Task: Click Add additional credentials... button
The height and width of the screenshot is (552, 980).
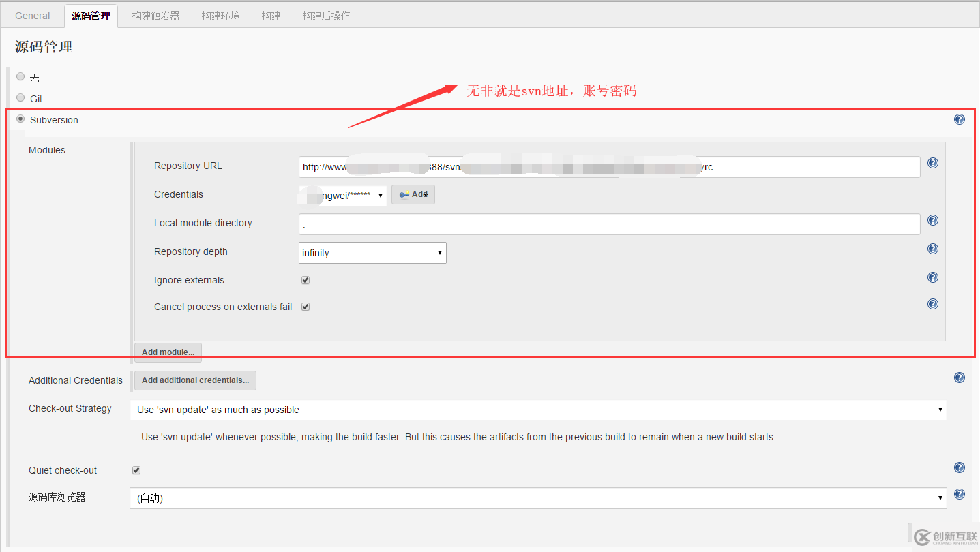Action: point(195,380)
